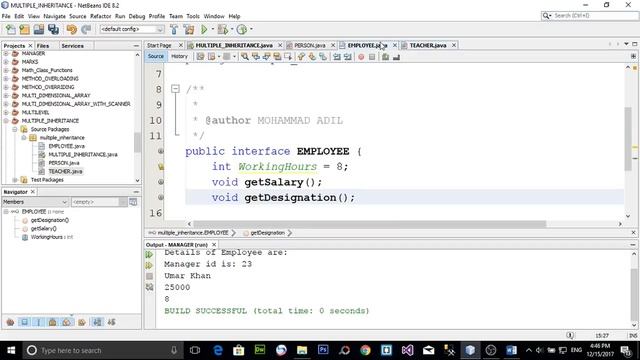640x360 pixels.
Task: Click the editor vertical scrollbar thumb
Action: [628, 139]
